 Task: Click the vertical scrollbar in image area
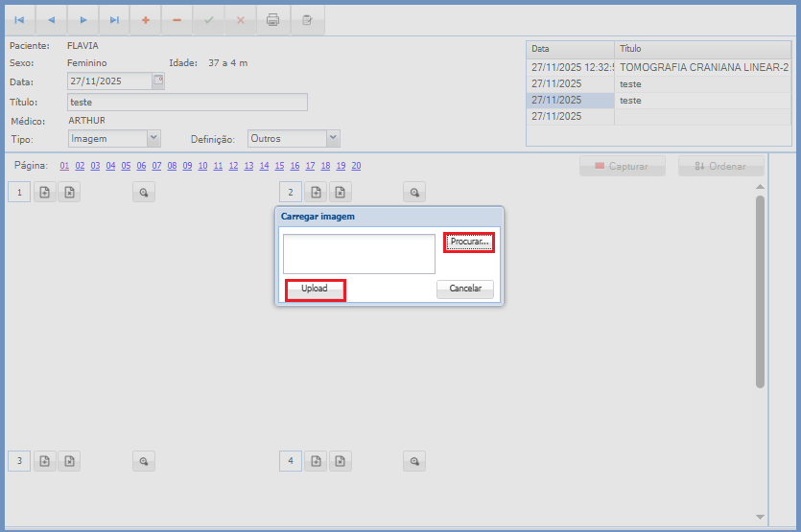pos(760,291)
